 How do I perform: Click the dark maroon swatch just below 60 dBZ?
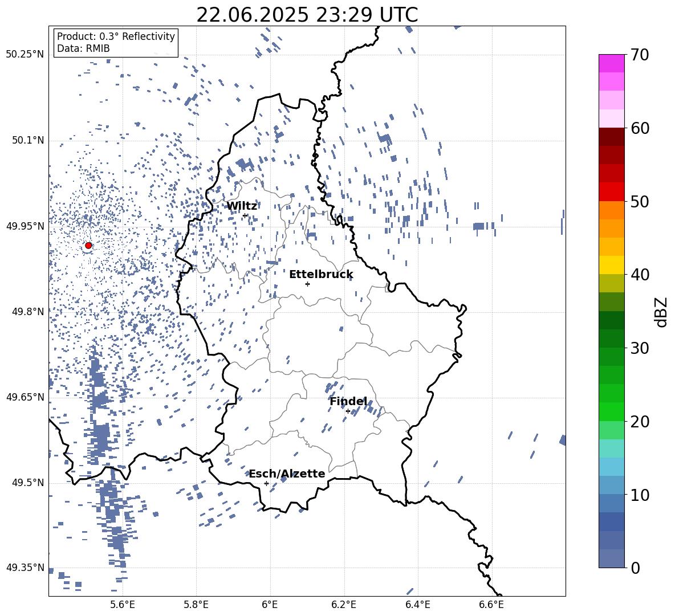pyautogui.click(x=611, y=137)
